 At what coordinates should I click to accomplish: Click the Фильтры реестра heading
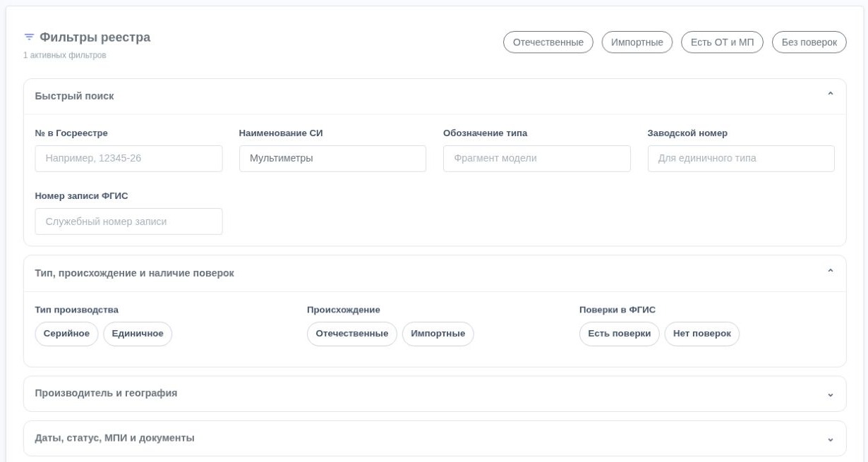pos(95,37)
